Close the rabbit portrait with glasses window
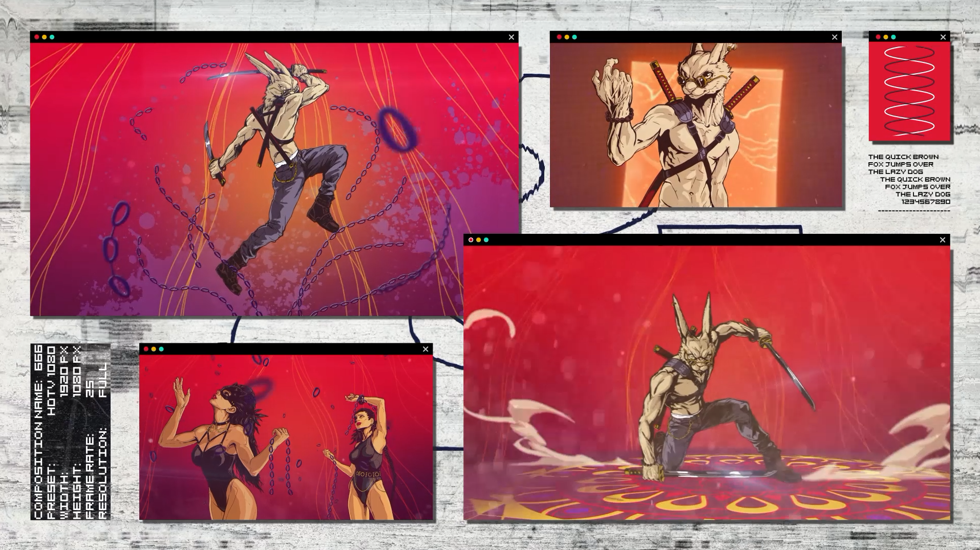Screen dimensions: 980x550 click(835, 37)
